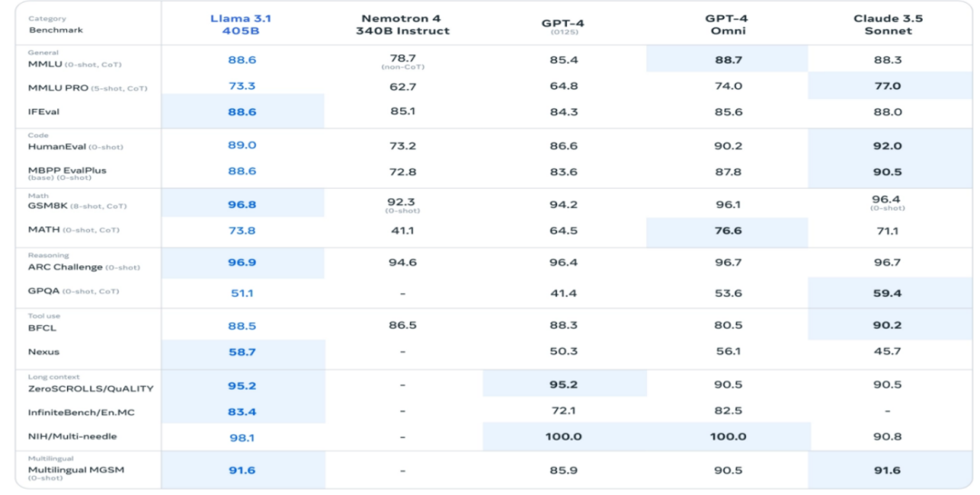Click Claude's BFCL score 90.2
This screenshot has width=980, height=495.
tap(887, 325)
